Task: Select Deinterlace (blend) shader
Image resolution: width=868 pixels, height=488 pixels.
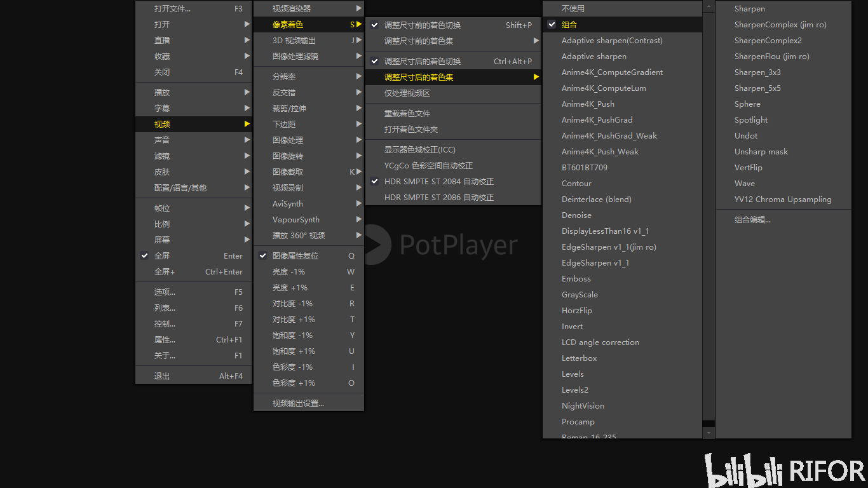Action: (x=623, y=199)
